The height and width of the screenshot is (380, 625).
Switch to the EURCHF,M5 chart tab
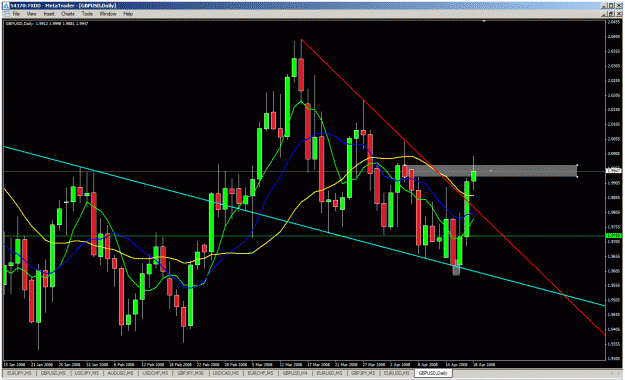tap(260, 373)
